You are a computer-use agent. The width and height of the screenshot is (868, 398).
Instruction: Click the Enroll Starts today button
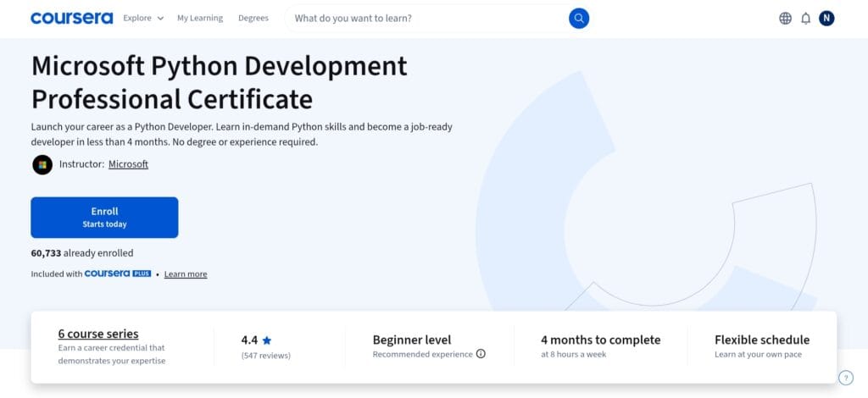tap(104, 218)
